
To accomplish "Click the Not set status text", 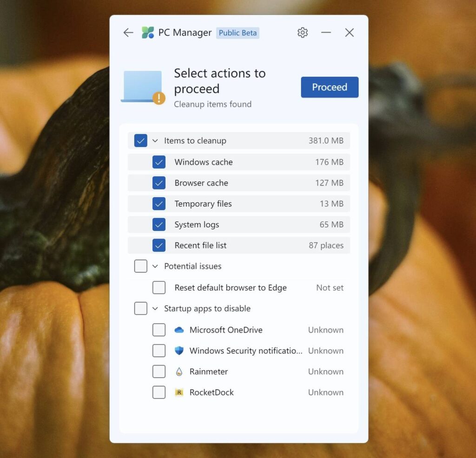I will pyautogui.click(x=330, y=288).
